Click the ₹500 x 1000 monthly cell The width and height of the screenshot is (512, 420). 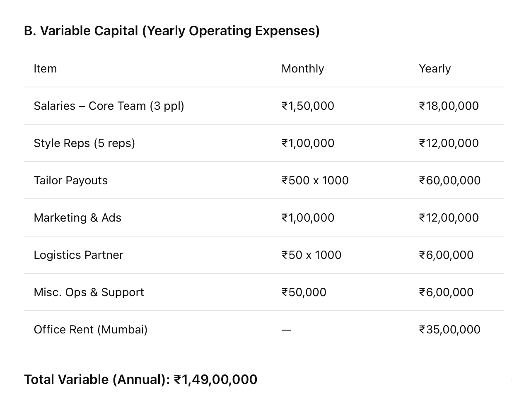(315, 181)
